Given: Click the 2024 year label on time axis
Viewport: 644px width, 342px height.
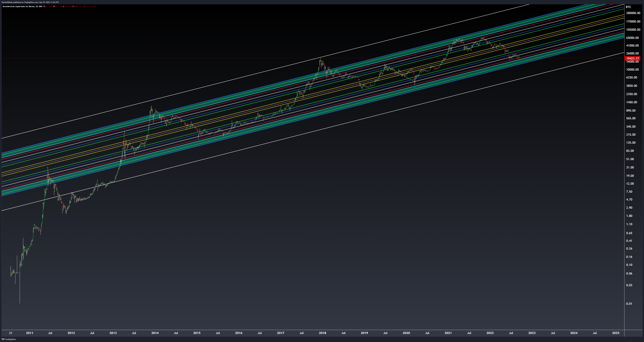Looking at the screenshot, I should [x=574, y=333].
